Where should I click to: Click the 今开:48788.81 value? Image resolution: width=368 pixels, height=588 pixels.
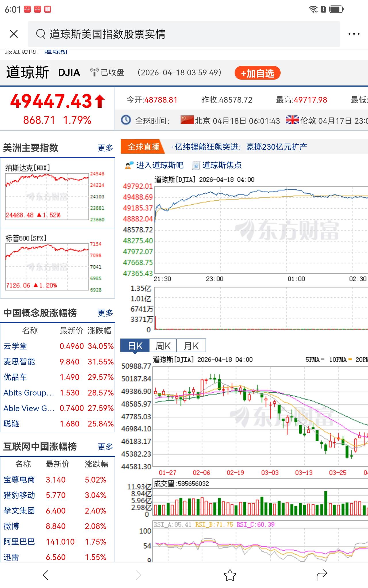click(x=152, y=100)
